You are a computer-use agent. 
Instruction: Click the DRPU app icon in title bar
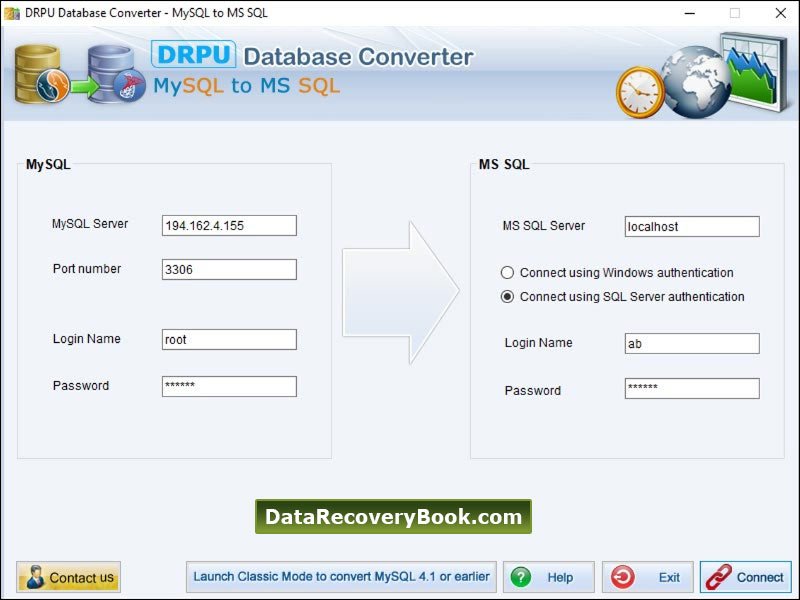10,13
